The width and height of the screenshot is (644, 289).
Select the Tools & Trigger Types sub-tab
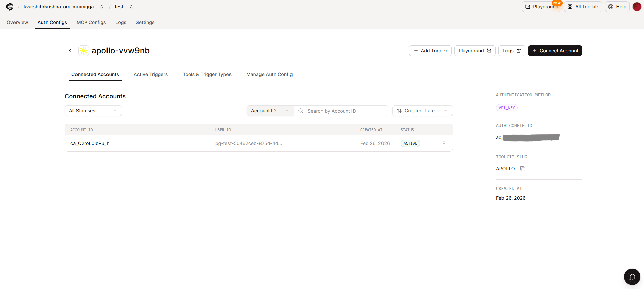pyautogui.click(x=207, y=74)
